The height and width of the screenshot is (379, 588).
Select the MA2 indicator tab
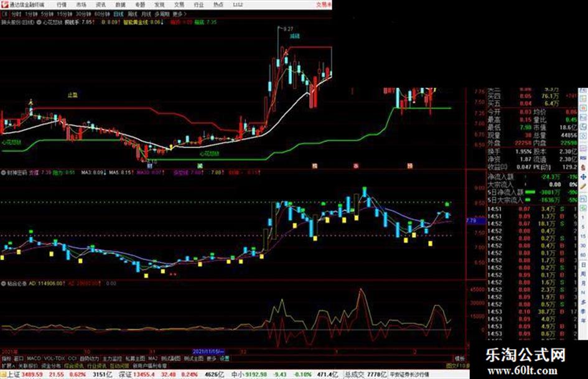coord(153,358)
